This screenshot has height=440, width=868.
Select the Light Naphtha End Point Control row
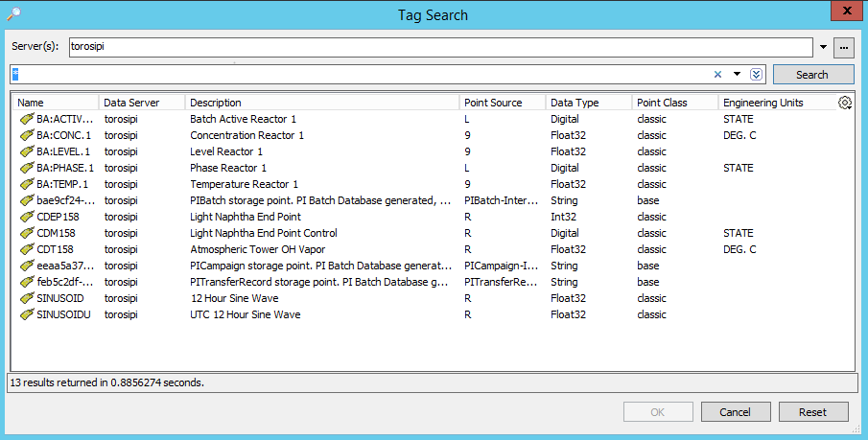(x=264, y=233)
